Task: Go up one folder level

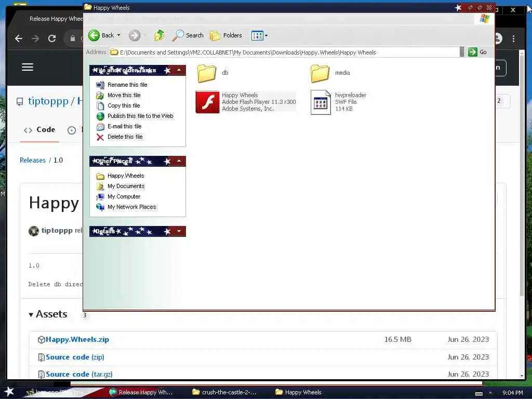Action: click(159, 35)
